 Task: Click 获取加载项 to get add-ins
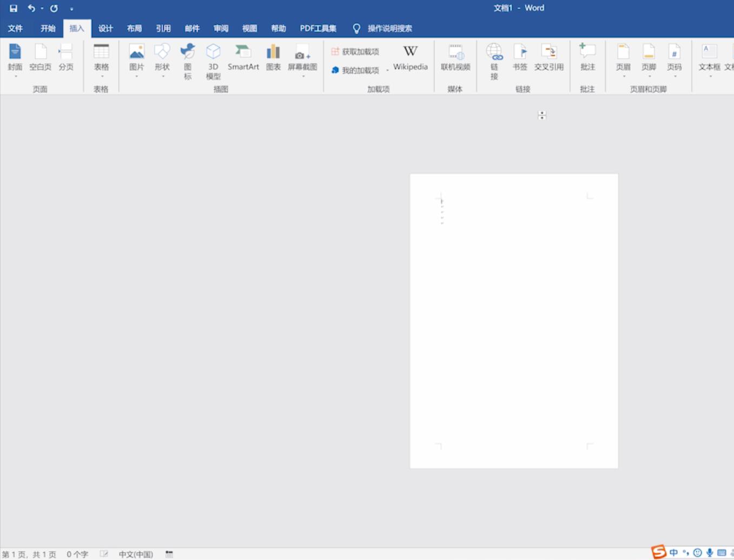point(355,52)
